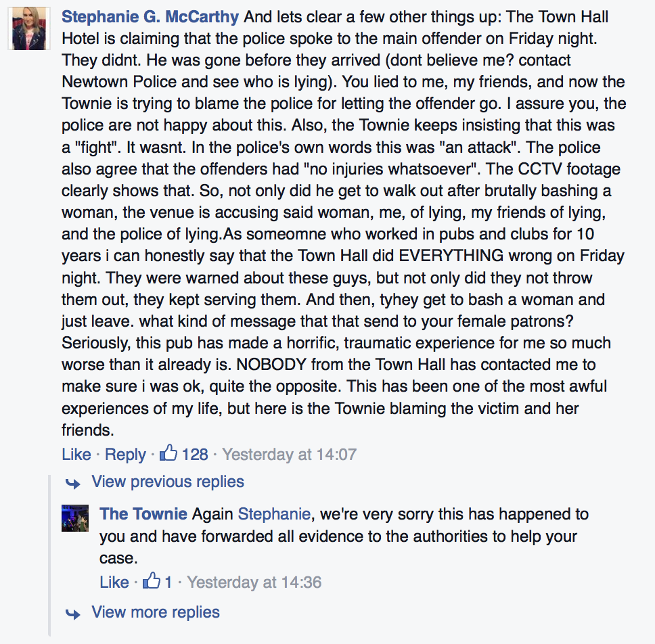The height and width of the screenshot is (644, 655).
Task: Show the 128 people who liked the comment
Action: pyautogui.click(x=195, y=455)
